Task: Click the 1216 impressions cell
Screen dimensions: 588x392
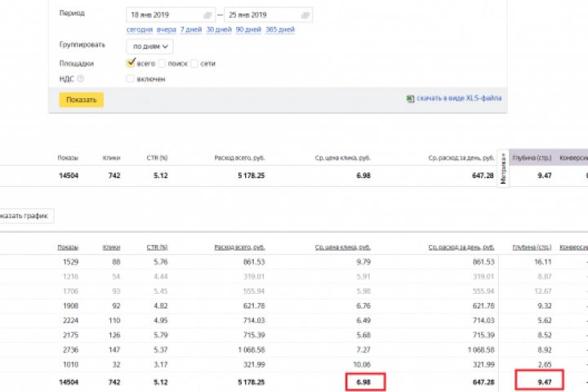Action: [x=70, y=277]
